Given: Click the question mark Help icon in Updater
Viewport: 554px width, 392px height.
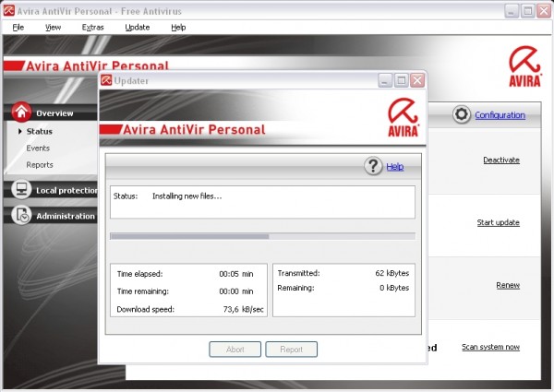Looking at the screenshot, I should 373,166.
